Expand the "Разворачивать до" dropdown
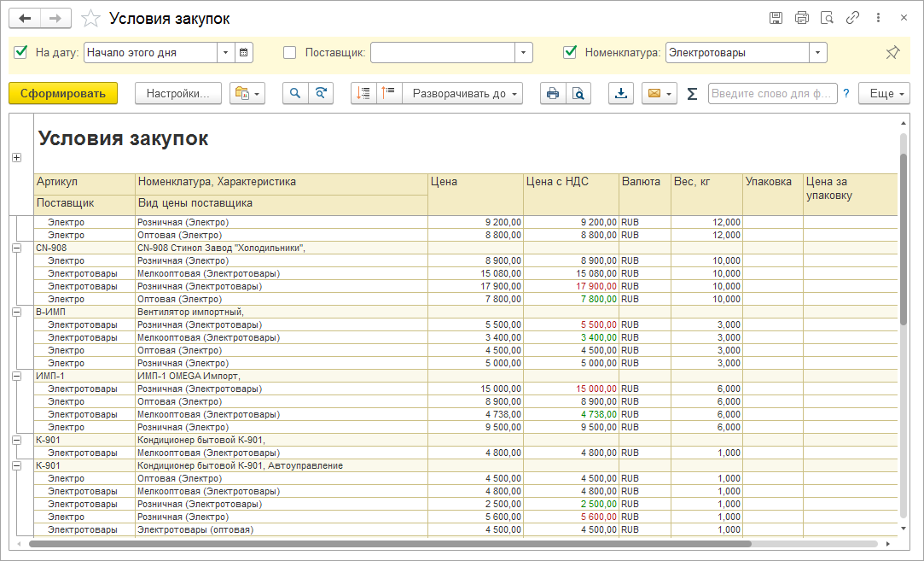Screen dimensions: 924x561 466,94
